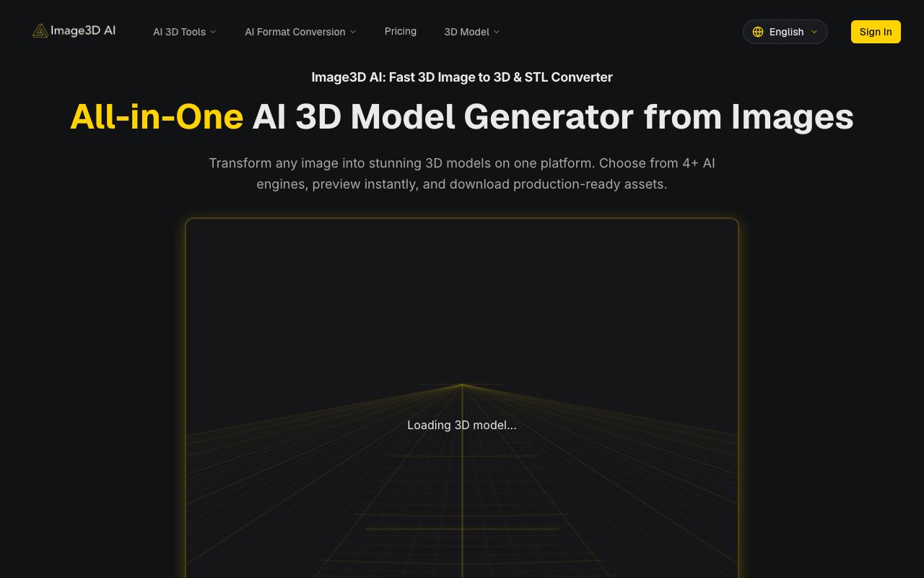Click the chevron beside English
The width and height of the screenshot is (924, 578).
[814, 32]
